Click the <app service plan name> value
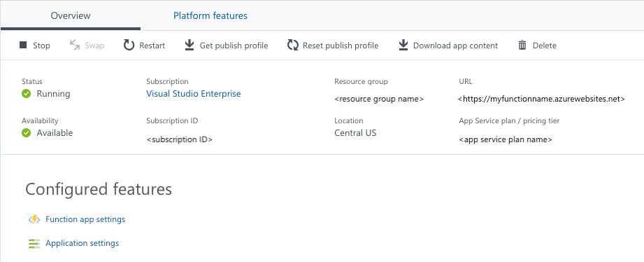Screen dimensions: 644x262 point(506,139)
